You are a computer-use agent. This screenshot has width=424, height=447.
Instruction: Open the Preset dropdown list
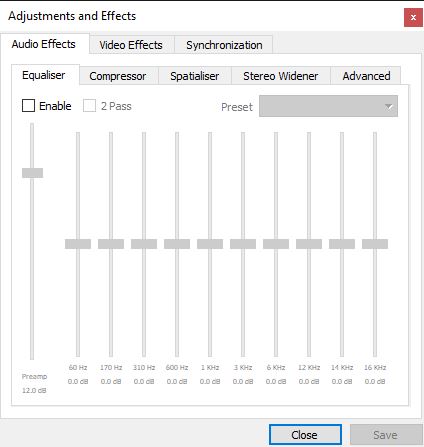click(328, 106)
